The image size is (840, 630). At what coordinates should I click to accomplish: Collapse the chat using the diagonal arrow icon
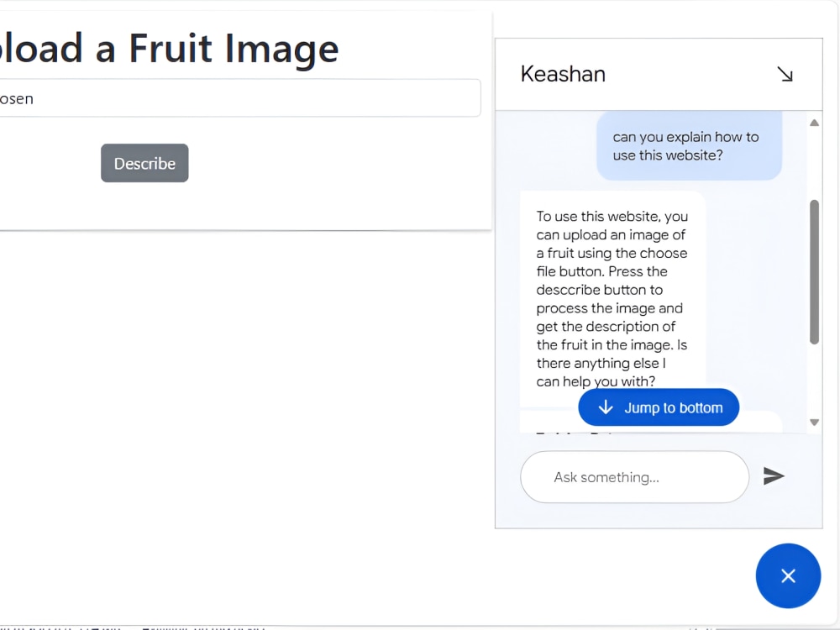(x=785, y=74)
